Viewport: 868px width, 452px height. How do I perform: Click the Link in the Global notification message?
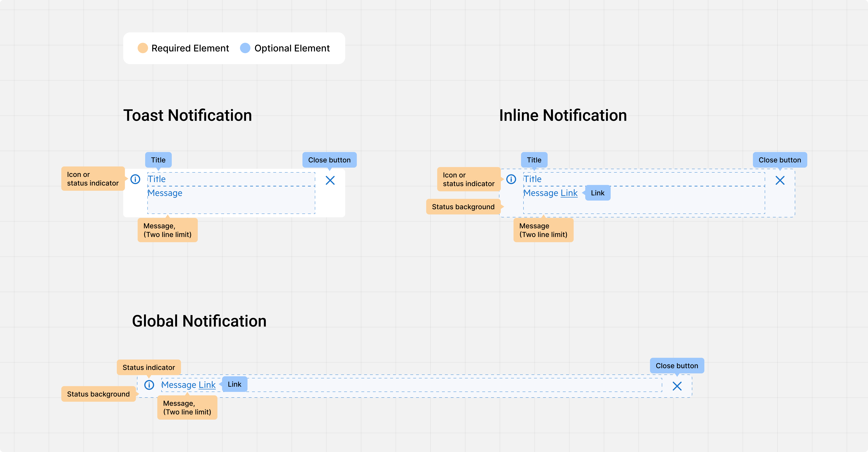point(207,385)
